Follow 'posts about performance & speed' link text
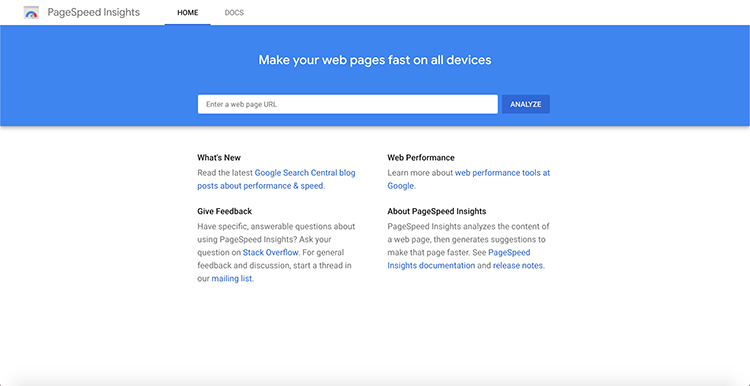Image resolution: width=750 pixels, height=386 pixels. click(x=260, y=186)
